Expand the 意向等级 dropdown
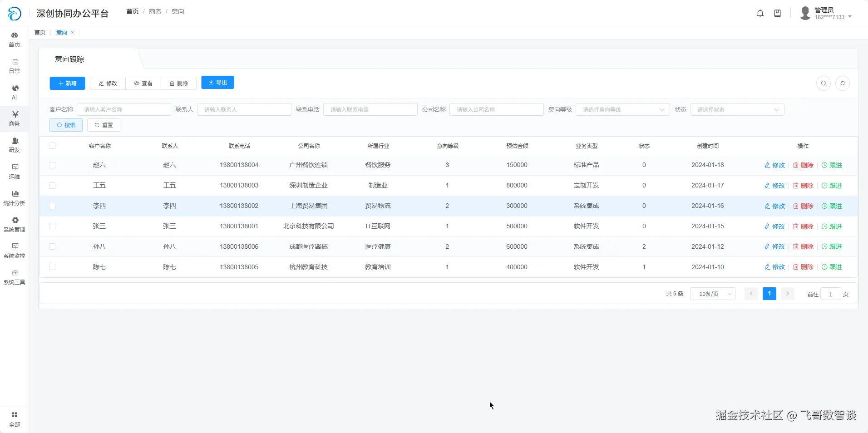 click(622, 109)
